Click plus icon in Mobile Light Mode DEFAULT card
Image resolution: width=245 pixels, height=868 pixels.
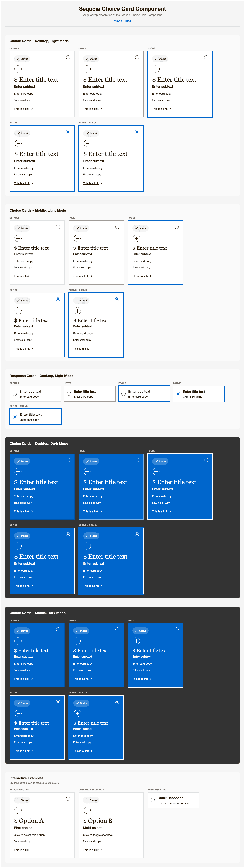click(18, 239)
